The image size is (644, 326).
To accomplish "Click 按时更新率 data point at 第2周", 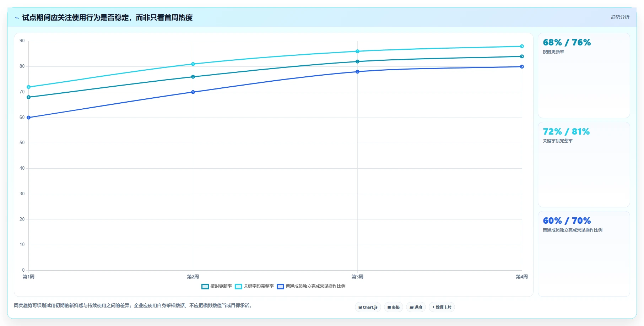I will (x=193, y=77).
